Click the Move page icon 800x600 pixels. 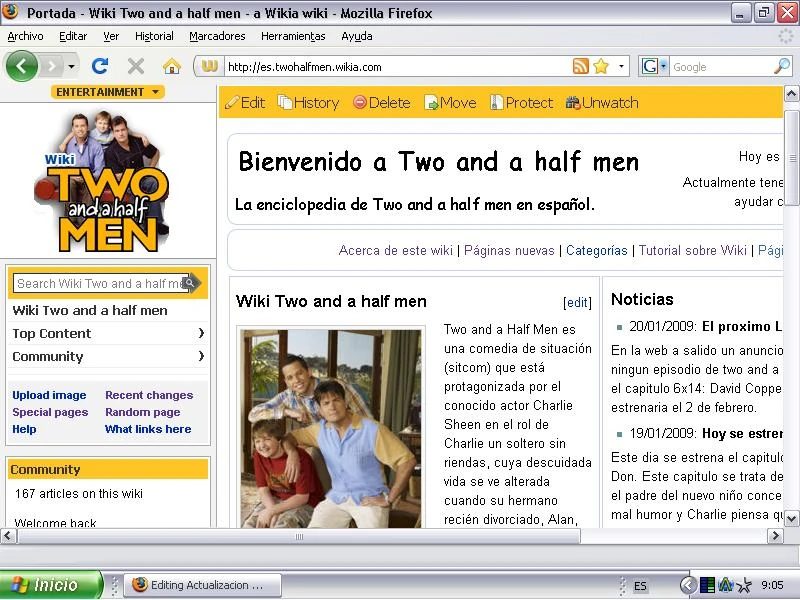(x=431, y=103)
